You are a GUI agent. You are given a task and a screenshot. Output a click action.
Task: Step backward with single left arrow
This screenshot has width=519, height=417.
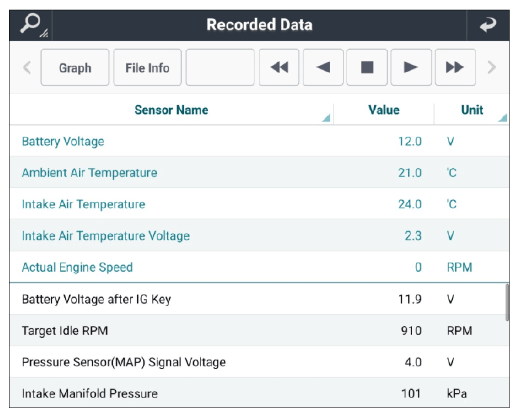point(323,67)
